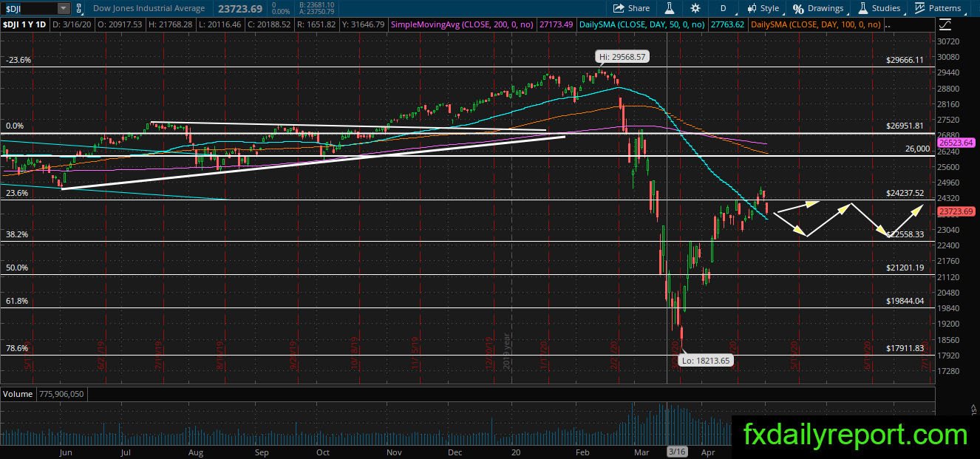Open the Studies menu
980x459 pixels.
[879, 8]
